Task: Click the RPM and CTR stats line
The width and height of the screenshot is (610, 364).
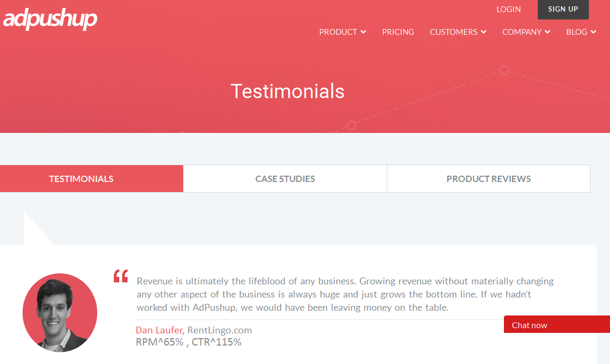Action: click(x=188, y=342)
